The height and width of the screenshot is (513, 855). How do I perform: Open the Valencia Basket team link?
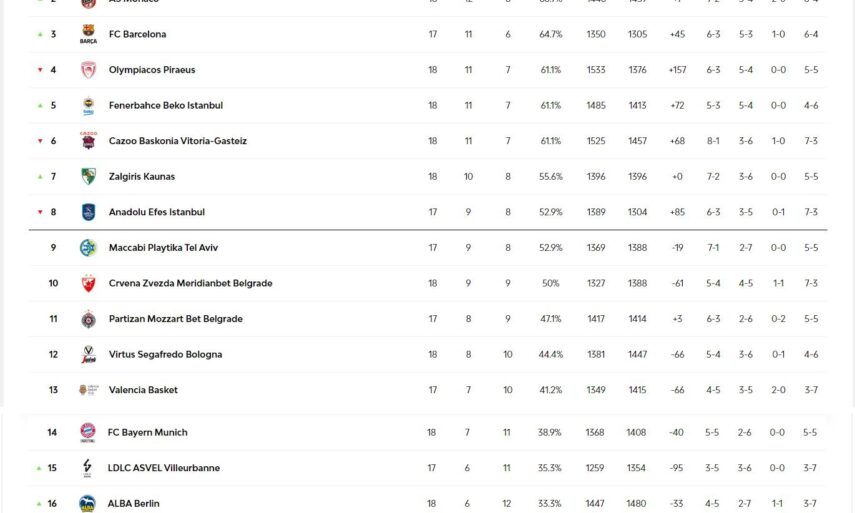(143, 390)
